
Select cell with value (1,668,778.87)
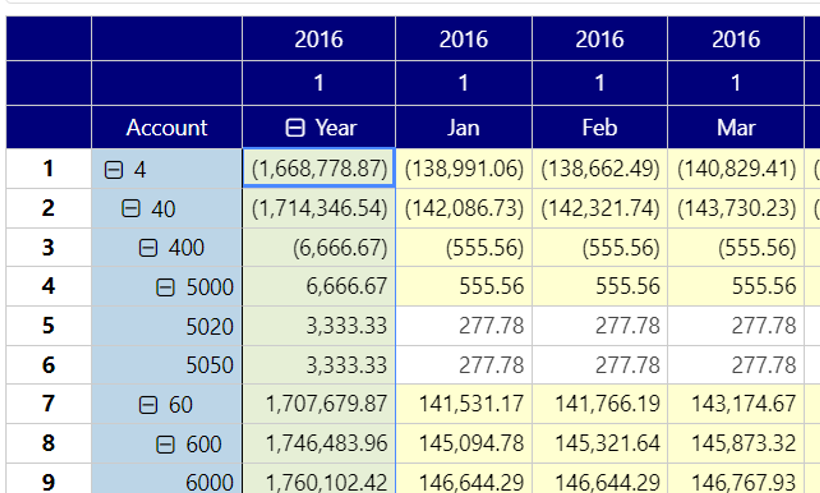pyautogui.click(x=319, y=170)
